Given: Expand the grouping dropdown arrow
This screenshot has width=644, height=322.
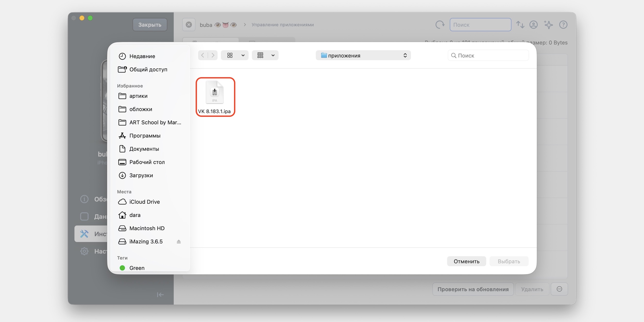Looking at the screenshot, I should [x=273, y=55].
